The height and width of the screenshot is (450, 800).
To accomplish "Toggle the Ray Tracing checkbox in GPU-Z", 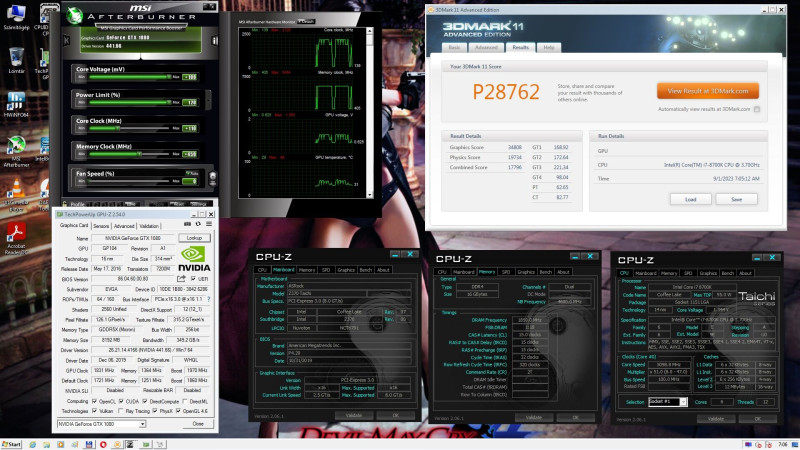I will click(121, 411).
